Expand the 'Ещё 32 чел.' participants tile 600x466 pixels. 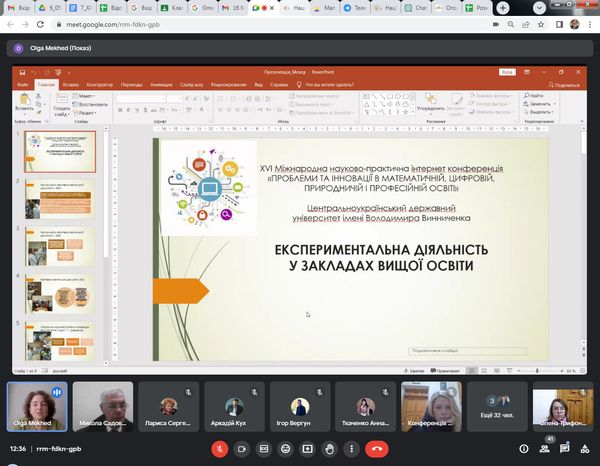[497, 406]
